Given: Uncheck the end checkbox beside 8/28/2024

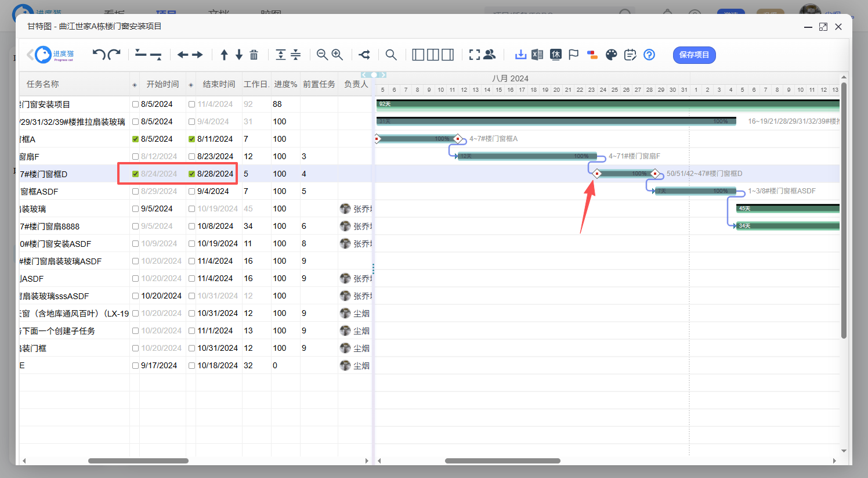Looking at the screenshot, I should (191, 174).
